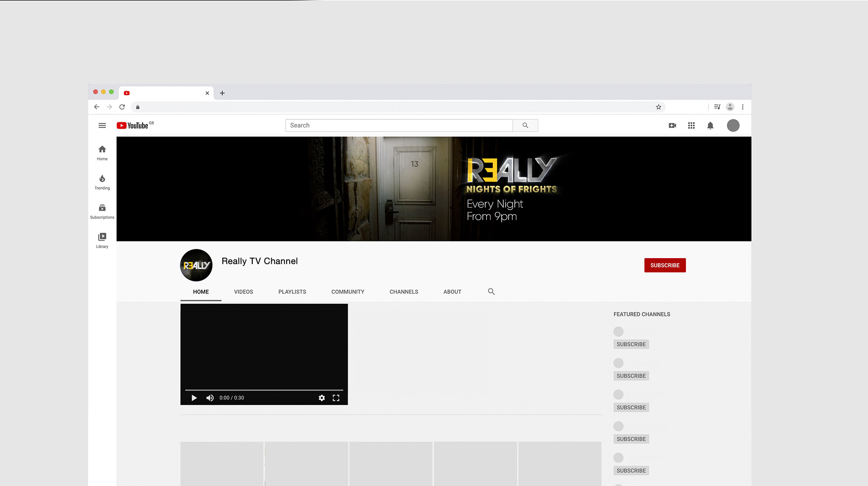868x486 pixels.
Task: Open the notifications bell
Action: 710,126
